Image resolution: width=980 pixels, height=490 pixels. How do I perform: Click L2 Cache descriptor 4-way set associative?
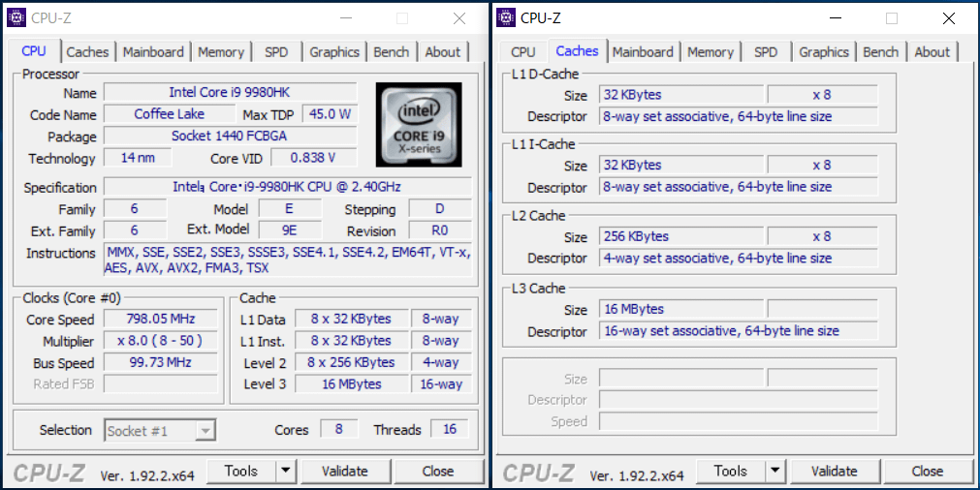click(738, 258)
